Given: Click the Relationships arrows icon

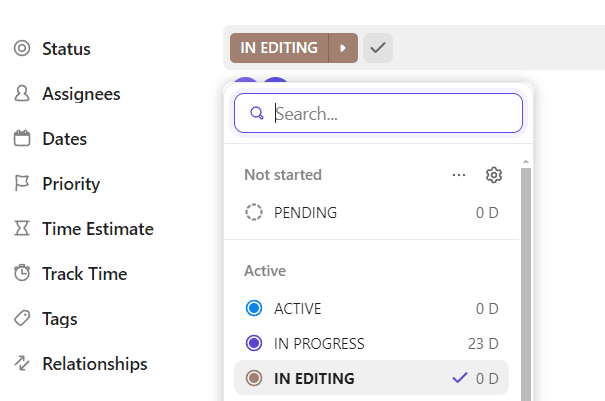Looking at the screenshot, I should point(21,363).
